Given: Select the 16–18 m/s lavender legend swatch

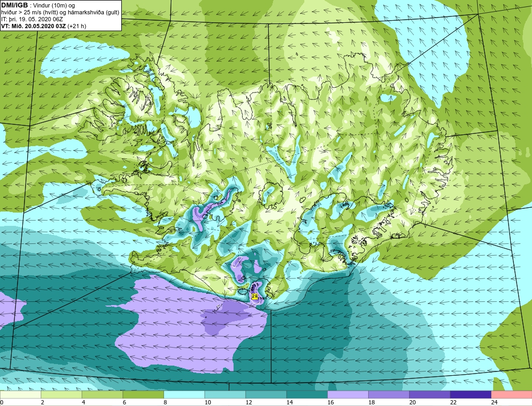Looking at the screenshot, I should (348, 394).
